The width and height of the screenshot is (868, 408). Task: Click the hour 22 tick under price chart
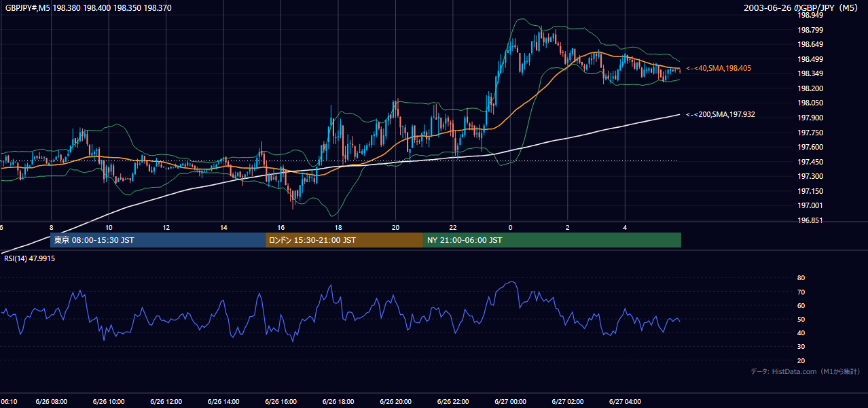[453, 228]
